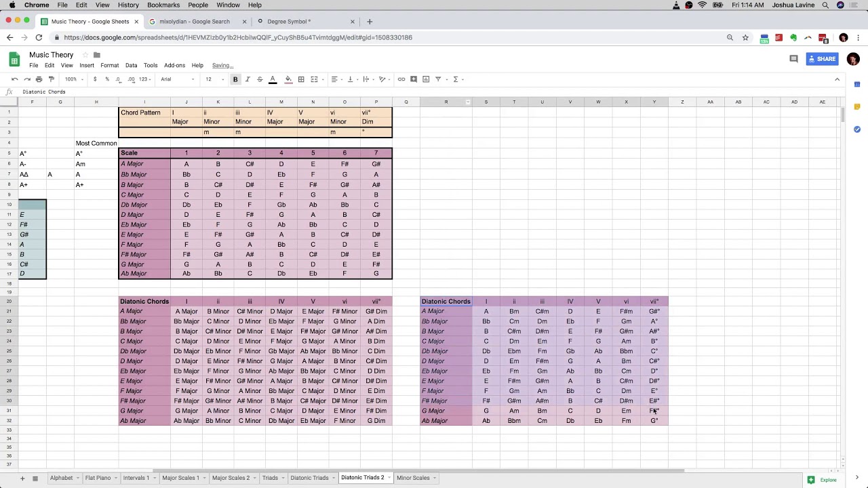
Task: Open Spotlight search in menu bar
Action: [x=825, y=5]
